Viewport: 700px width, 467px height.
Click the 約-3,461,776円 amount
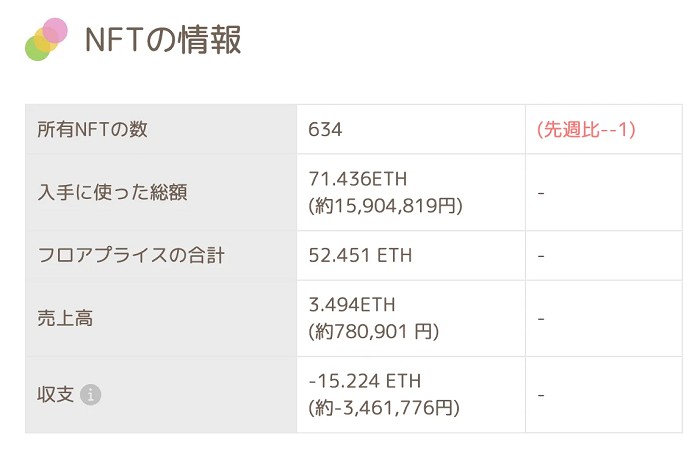(384, 408)
